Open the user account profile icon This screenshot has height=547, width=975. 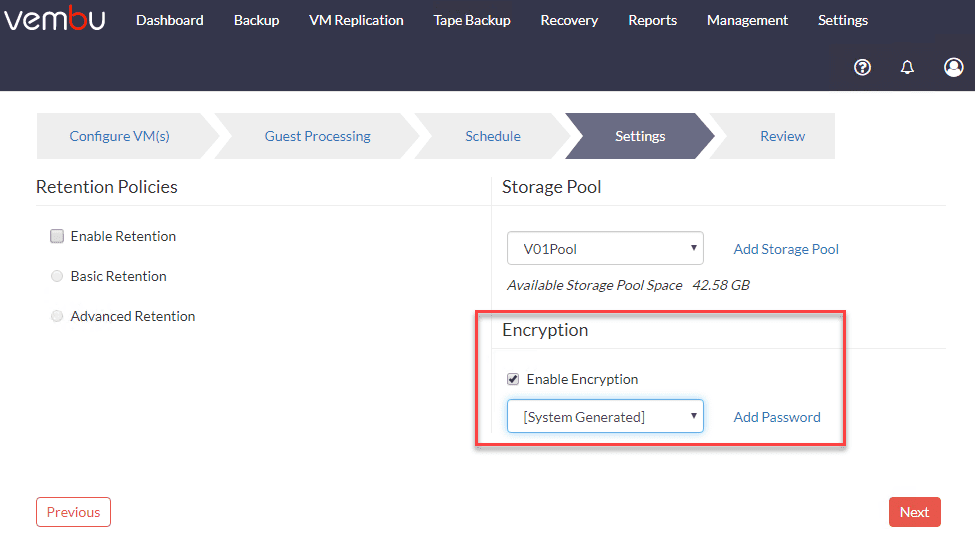(x=953, y=67)
